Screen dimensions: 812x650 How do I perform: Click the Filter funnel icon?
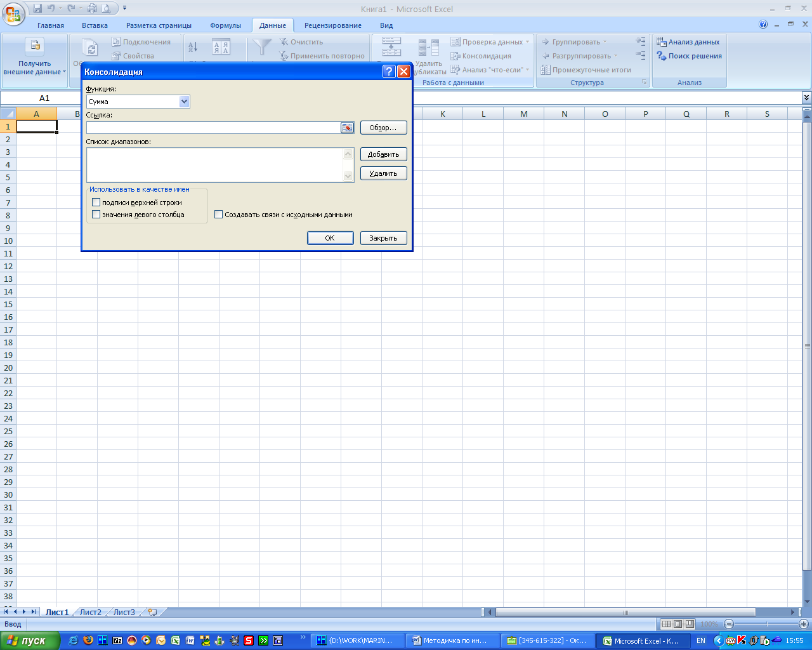(262, 47)
